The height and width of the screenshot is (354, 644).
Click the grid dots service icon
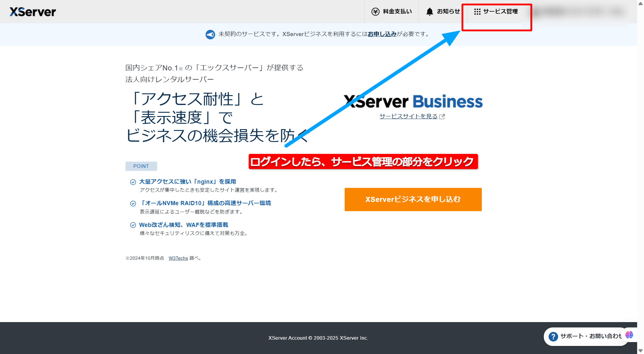(477, 12)
